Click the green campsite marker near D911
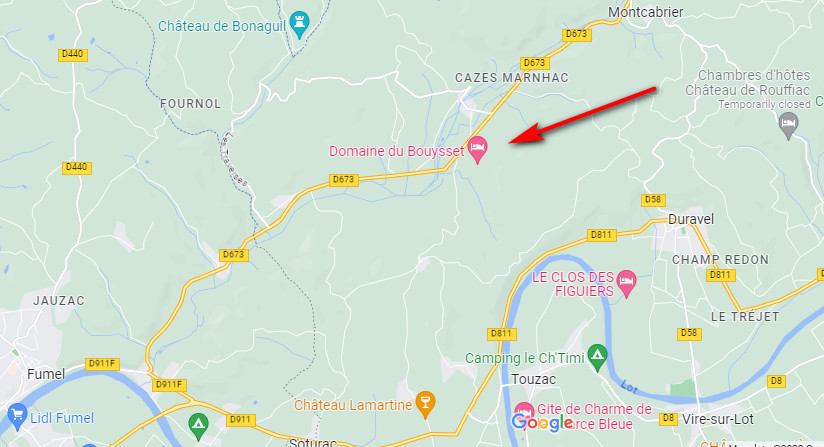 [x=198, y=425]
